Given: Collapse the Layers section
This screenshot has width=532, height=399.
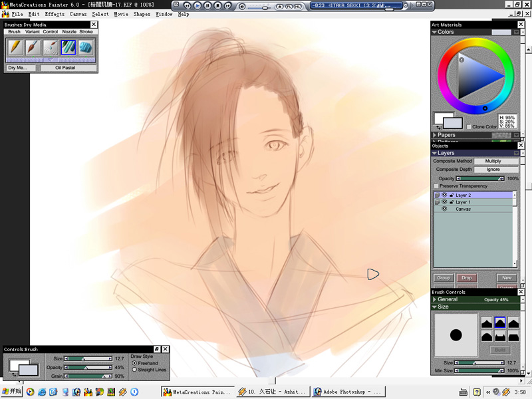Looking at the screenshot, I should click(434, 153).
